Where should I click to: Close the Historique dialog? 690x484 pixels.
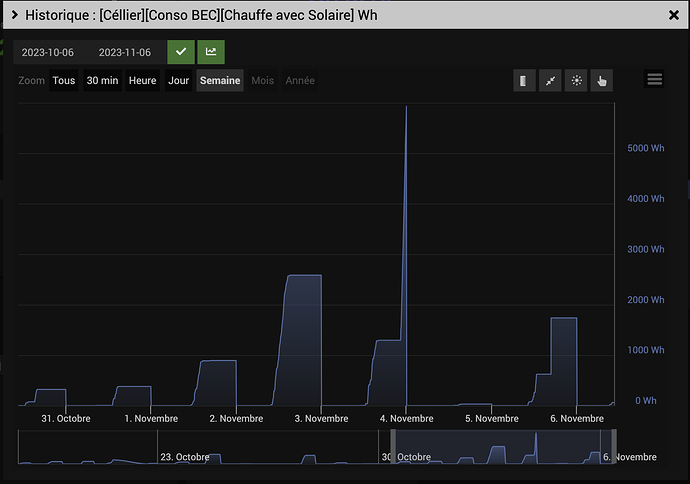[674, 15]
